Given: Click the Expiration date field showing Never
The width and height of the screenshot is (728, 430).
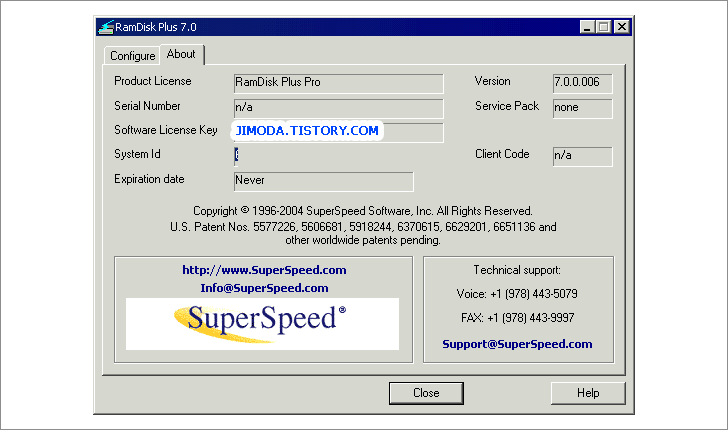Looking at the screenshot, I should (x=324, y=181).
